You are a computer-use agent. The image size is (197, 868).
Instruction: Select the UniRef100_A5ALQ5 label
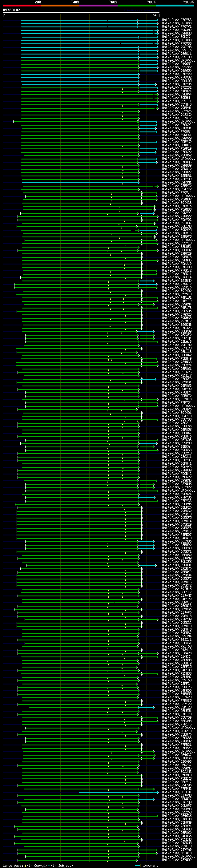coord(177,81)
